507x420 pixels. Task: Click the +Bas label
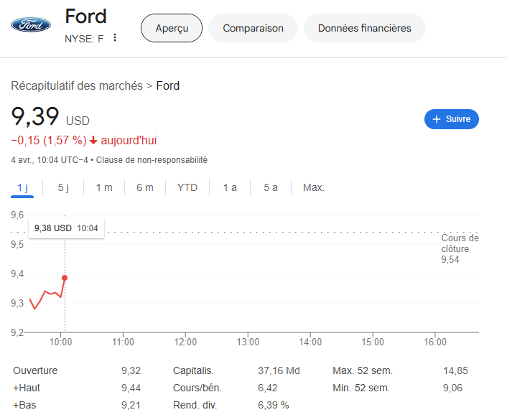[x=24, y=405]
